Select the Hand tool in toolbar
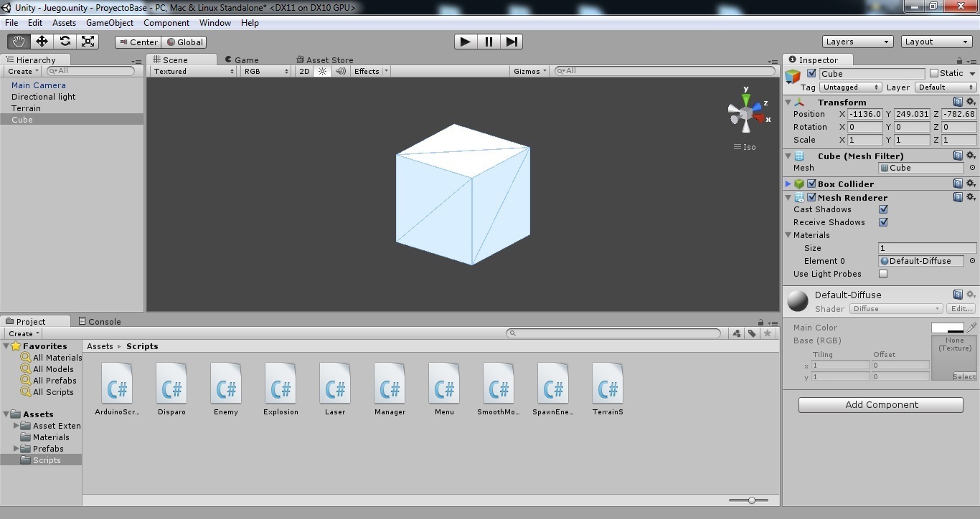 (x=19, y=42)
